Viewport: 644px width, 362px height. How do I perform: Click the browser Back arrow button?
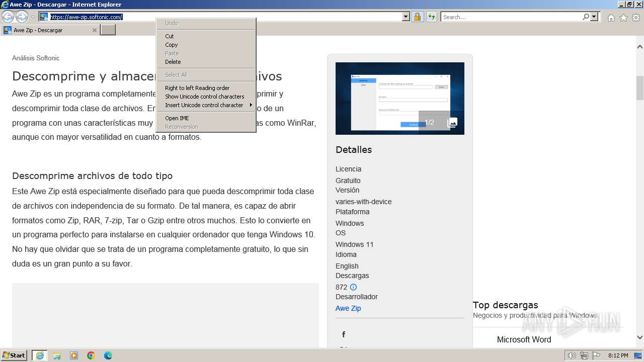coord(8,17)
